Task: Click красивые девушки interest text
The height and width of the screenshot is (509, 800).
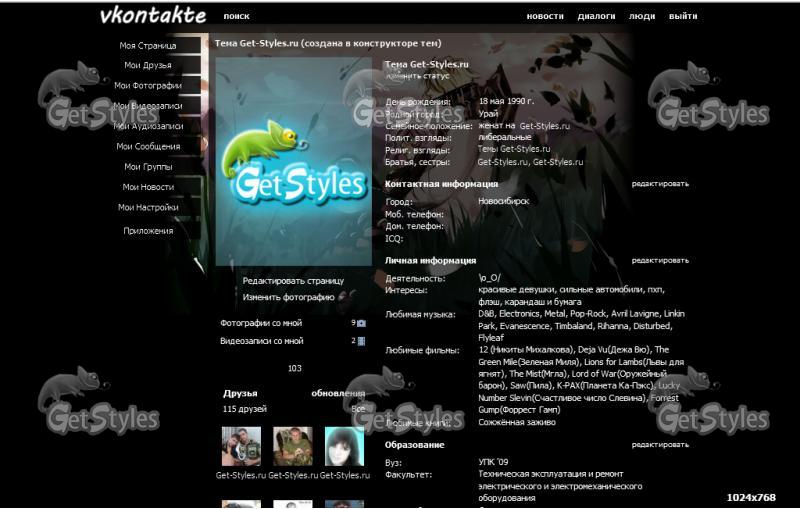Action: [x=517, y=290]
